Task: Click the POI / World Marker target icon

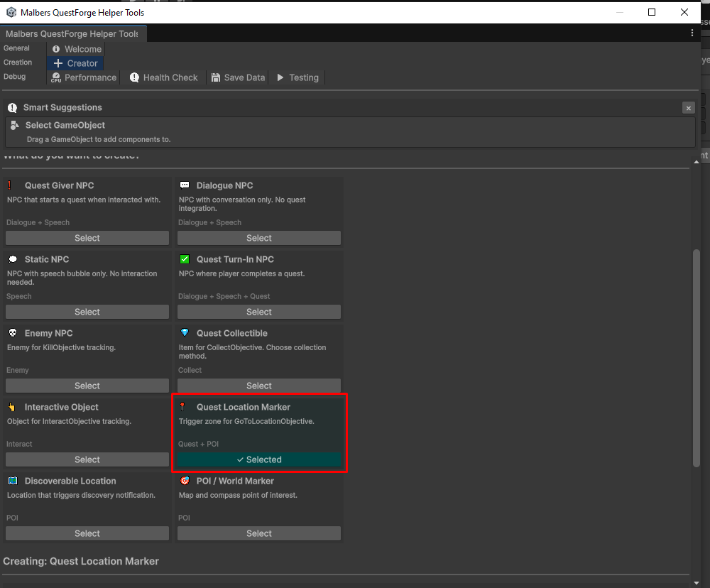Action: (x=185, y=481)
